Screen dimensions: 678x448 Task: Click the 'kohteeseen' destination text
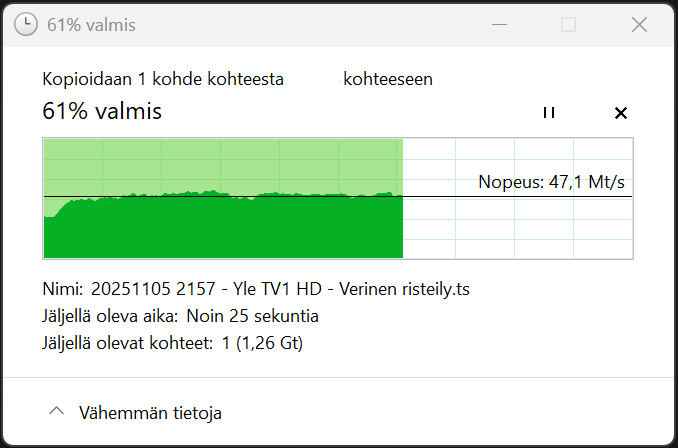[388, 79]
